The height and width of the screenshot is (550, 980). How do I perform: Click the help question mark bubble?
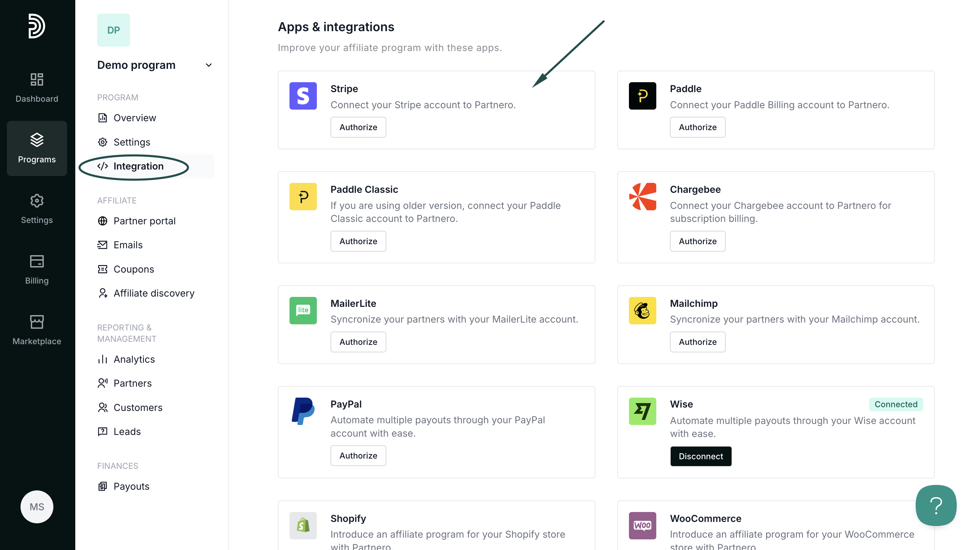coord(936,505)
